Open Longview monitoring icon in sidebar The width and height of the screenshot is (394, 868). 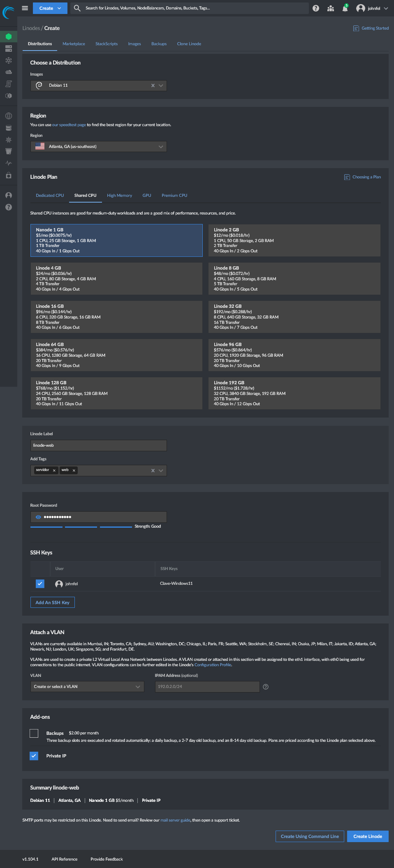point(9,163)
